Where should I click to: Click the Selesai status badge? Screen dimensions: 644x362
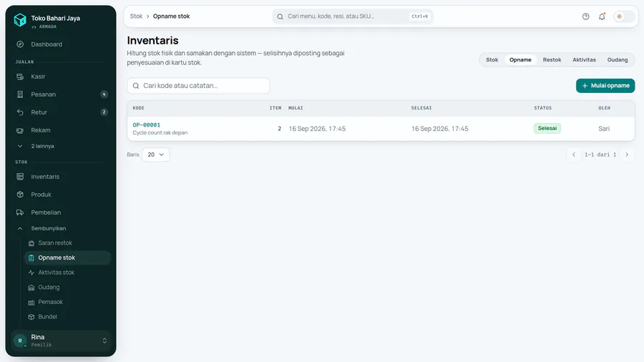(x=547, y=129)
